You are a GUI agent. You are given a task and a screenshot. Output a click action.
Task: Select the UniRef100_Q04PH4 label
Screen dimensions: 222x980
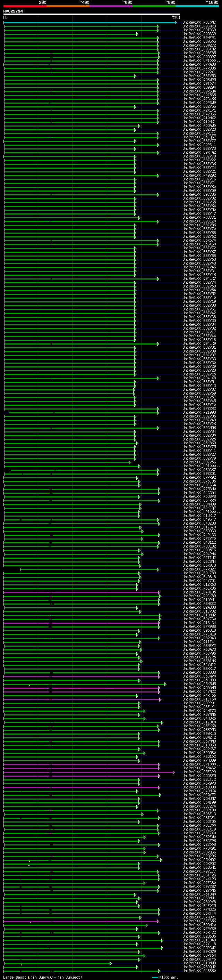(x=199, y=554)
